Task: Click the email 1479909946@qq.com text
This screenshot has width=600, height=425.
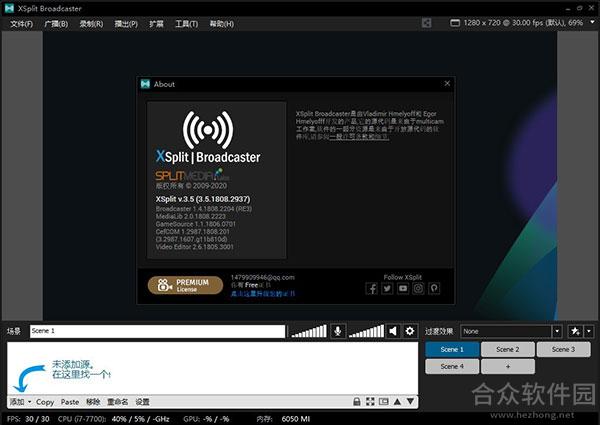Action: click(x=262, y=277)
